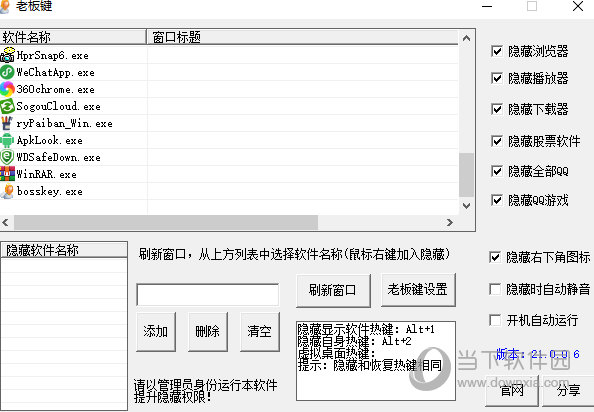Close the 老板键 window
Viewport: 594px width, 412px height.
(x=578, y=6)
